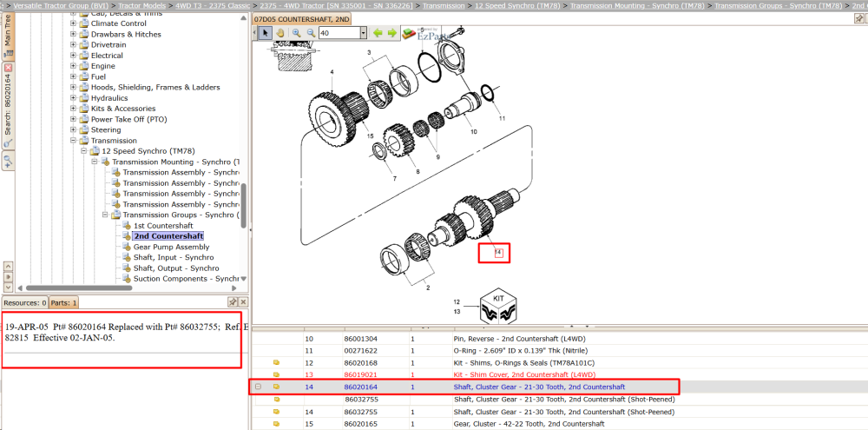Open the Resources: 0 tab
This screenshot has width=868, height=430.
pyautogui.click(x=25, y=302)
